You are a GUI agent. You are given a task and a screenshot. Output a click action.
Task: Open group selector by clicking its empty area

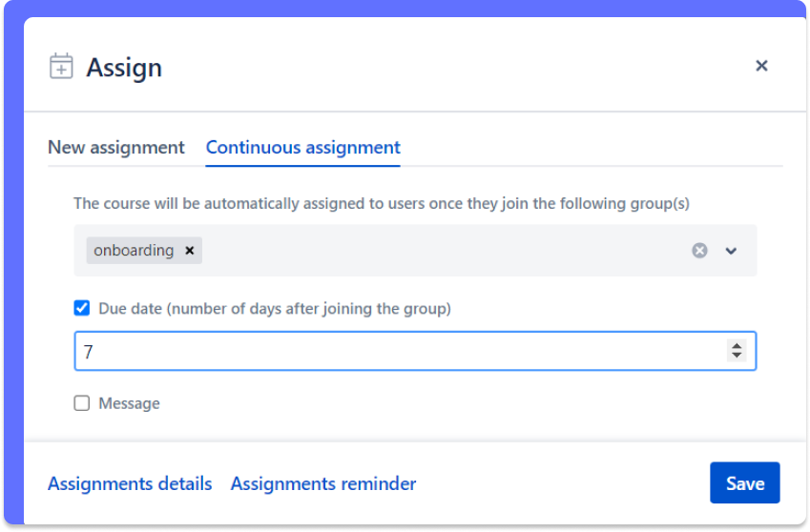[439, 251]
